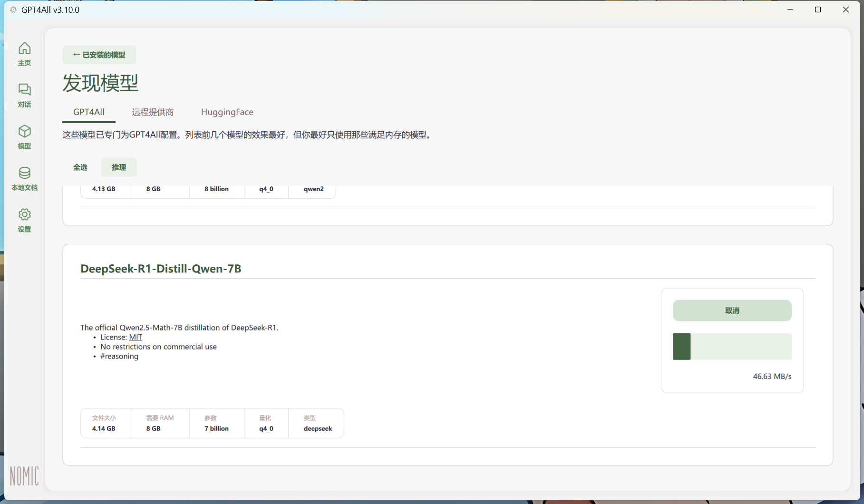Click the qwen2 type value
Viewport: 864px width, 504px height.
[x=314, y=189]
